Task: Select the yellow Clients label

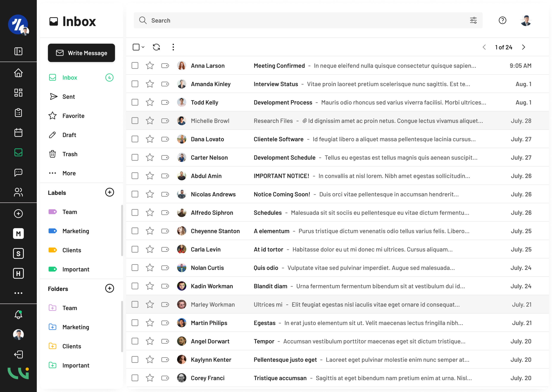Action: [72, 250]
